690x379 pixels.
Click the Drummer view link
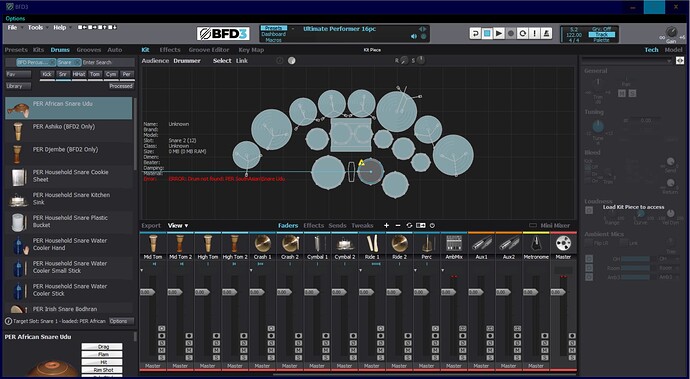[x=187, y=61]
